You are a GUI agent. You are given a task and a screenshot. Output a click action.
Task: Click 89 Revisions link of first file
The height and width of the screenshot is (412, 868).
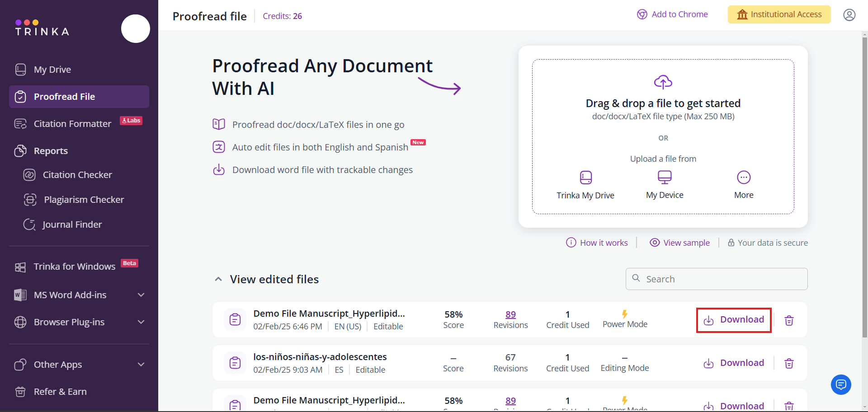510,314
